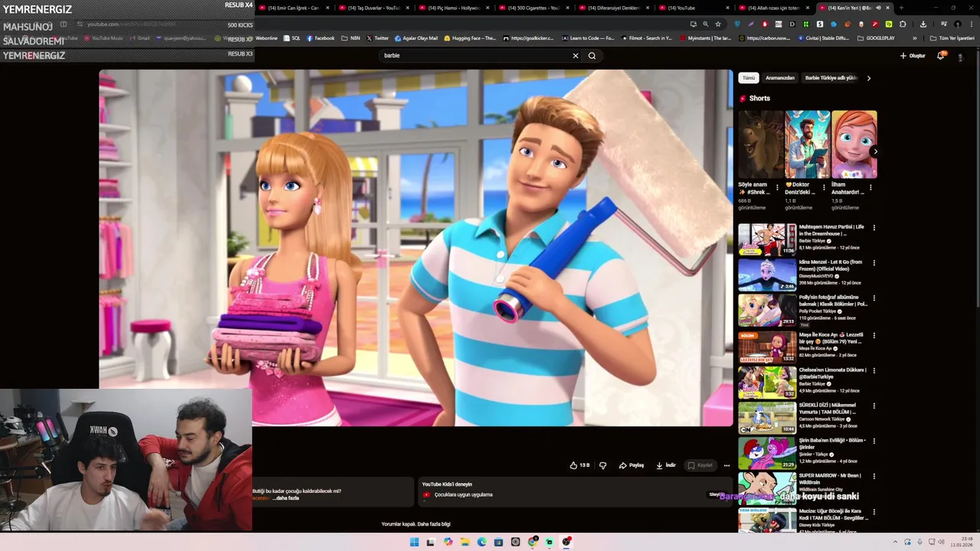Open the Learn to Code bookmark
The image size is (980, 551).
point(588,38)
